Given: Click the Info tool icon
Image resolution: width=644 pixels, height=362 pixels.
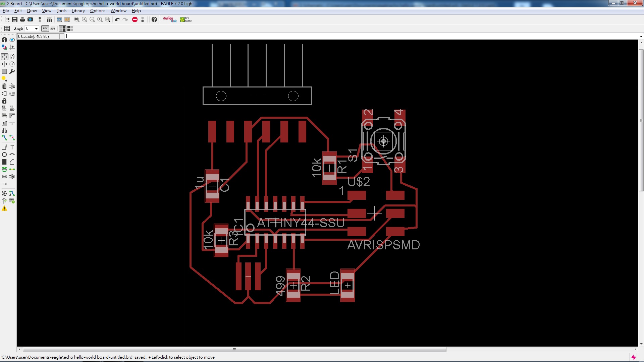Looking at the screenshot, I should (x=4, y=40).
